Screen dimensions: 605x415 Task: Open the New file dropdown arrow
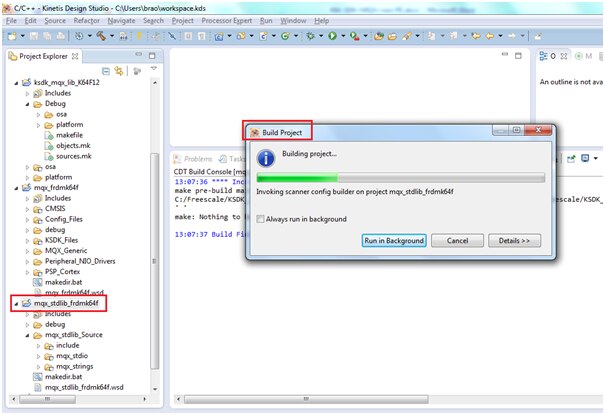click(23, 36)
